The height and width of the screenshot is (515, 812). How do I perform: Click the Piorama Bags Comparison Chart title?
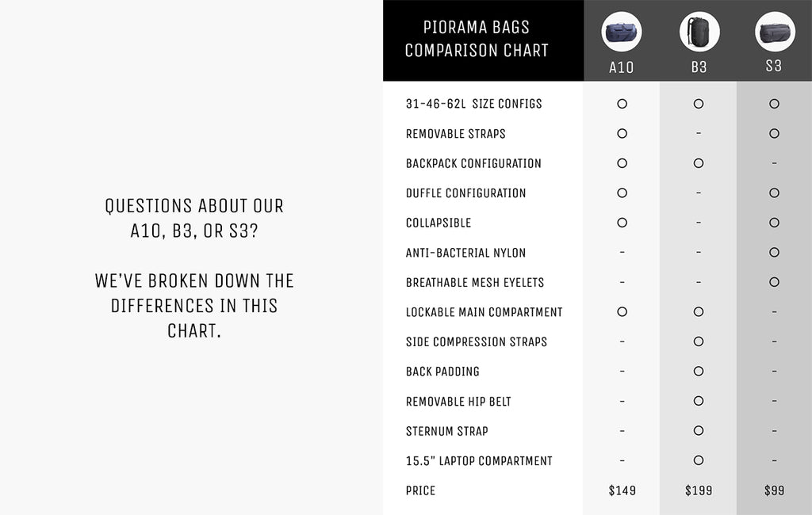pos(477,39)
